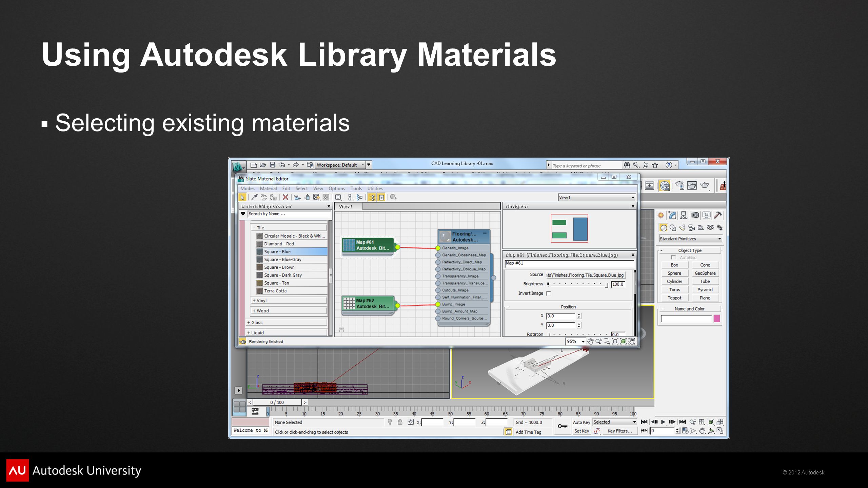Click the binoculars search icon
Screen dimensions: 868x488
click(x=627, y=165)
